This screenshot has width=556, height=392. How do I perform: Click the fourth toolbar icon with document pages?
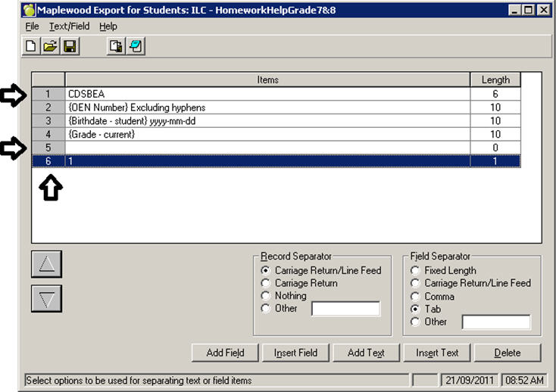pos(117,47)
